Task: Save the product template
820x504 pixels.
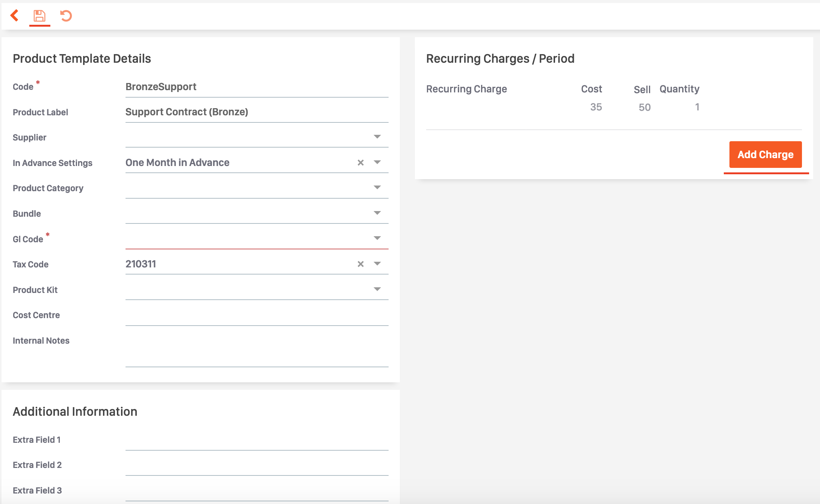Action: (x=39, y=16)
